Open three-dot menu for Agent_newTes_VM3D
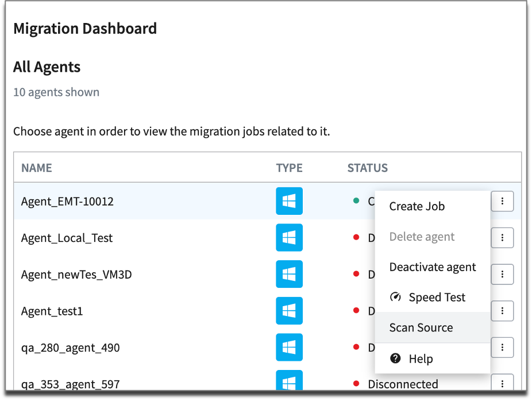532x401 pixels. 502,274
